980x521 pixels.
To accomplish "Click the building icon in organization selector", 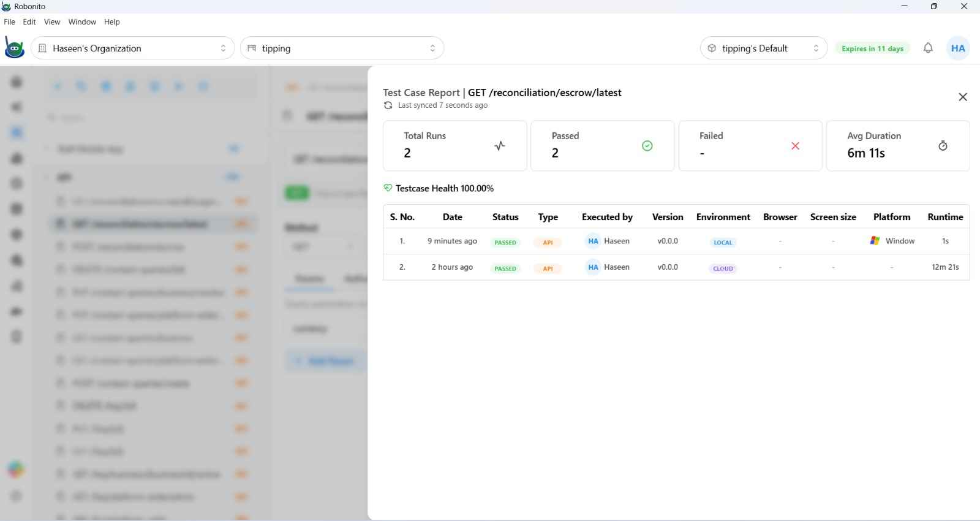I will [x=42, y=48].
